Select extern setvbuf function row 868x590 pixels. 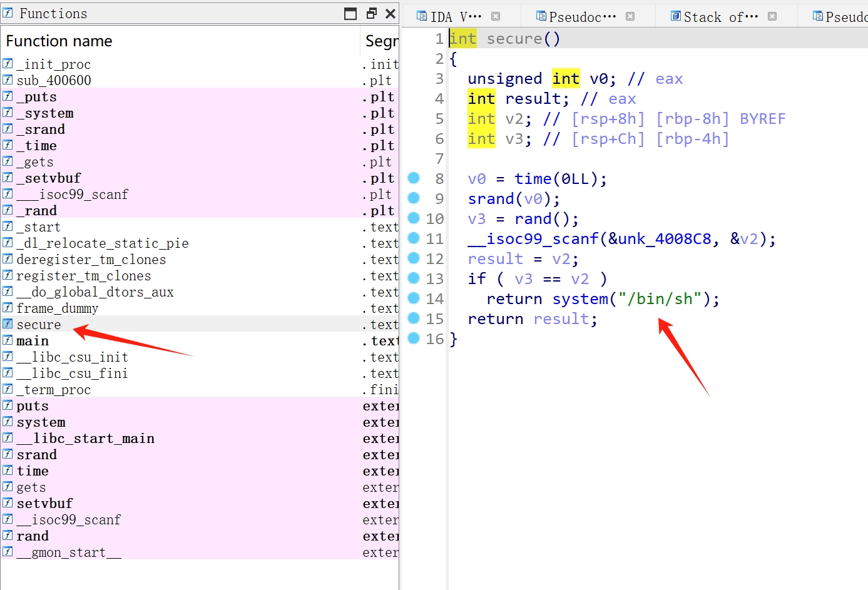[200, 503]
